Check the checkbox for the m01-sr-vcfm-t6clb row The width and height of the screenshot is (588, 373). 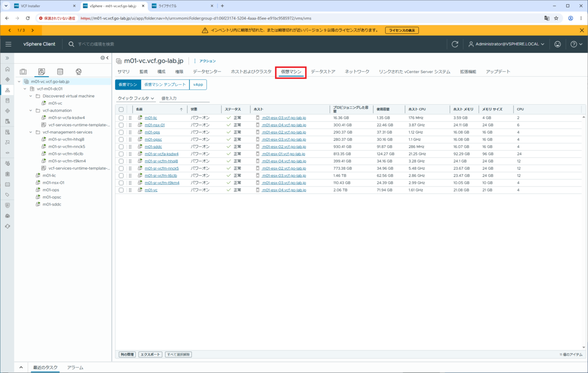[121, 175]
